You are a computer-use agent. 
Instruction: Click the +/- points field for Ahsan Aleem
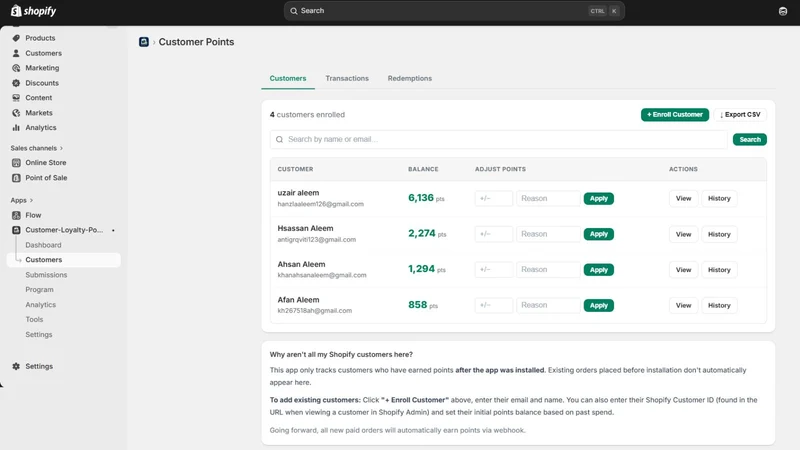(493, 269)
